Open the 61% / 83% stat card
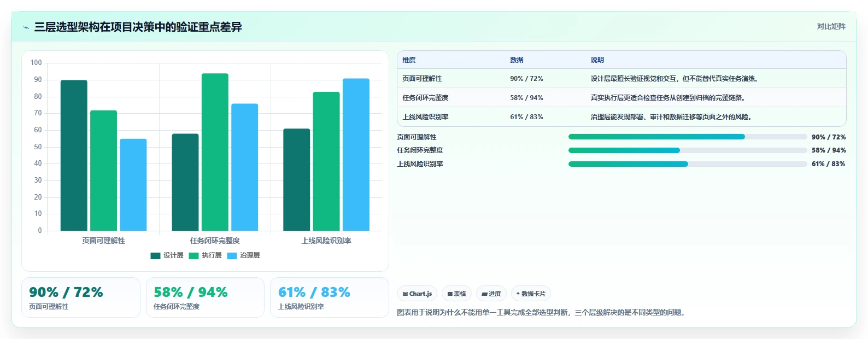This screenshot has height=339, width=868. tap(330, 297)
